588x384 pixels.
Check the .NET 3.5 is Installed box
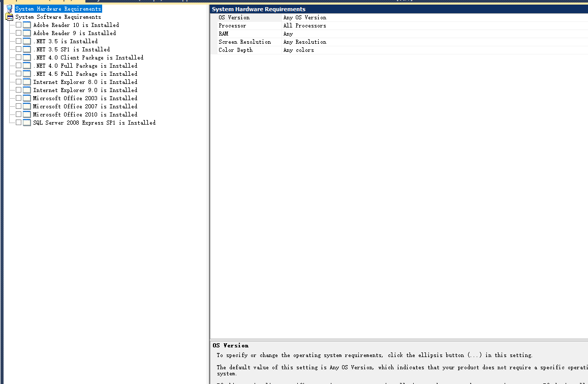tap(18, 41)
